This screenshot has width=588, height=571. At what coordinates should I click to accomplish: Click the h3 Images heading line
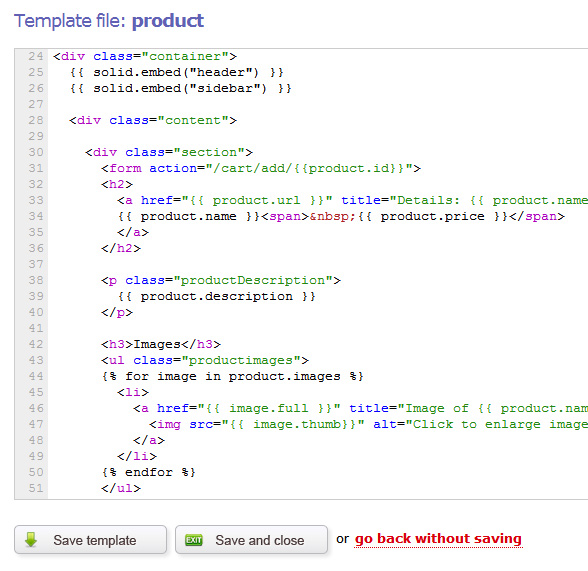point(161,344)
